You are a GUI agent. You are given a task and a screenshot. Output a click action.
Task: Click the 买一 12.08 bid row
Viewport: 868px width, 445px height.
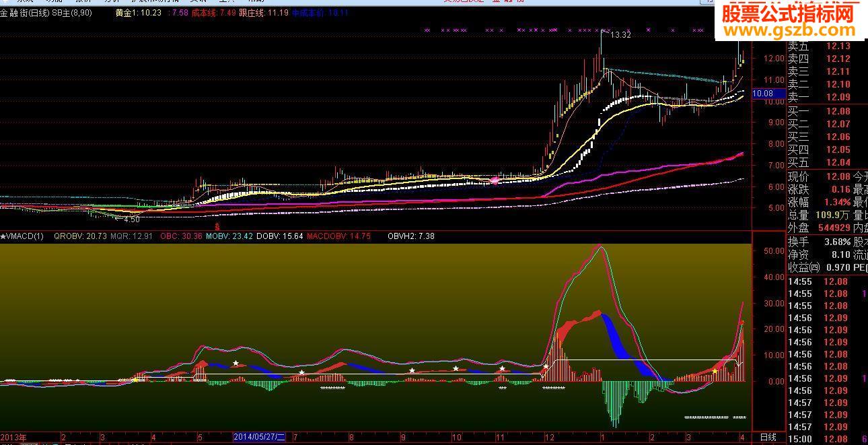point(820,112)
